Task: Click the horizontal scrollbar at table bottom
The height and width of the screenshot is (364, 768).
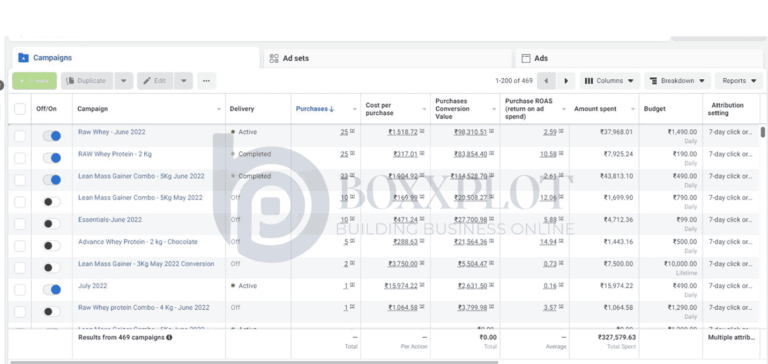Action: tap(254, 363)
